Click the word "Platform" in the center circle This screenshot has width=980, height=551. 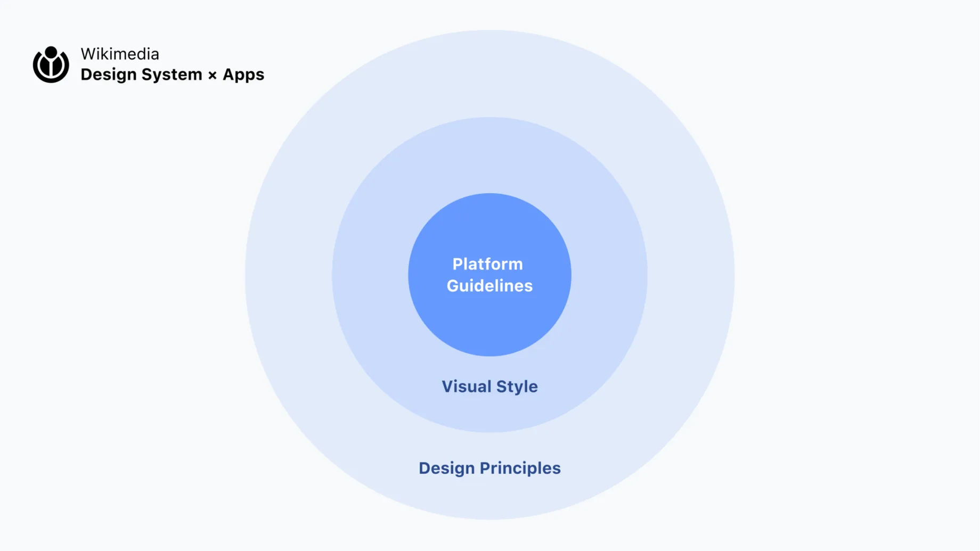click(x=488, y=264)
